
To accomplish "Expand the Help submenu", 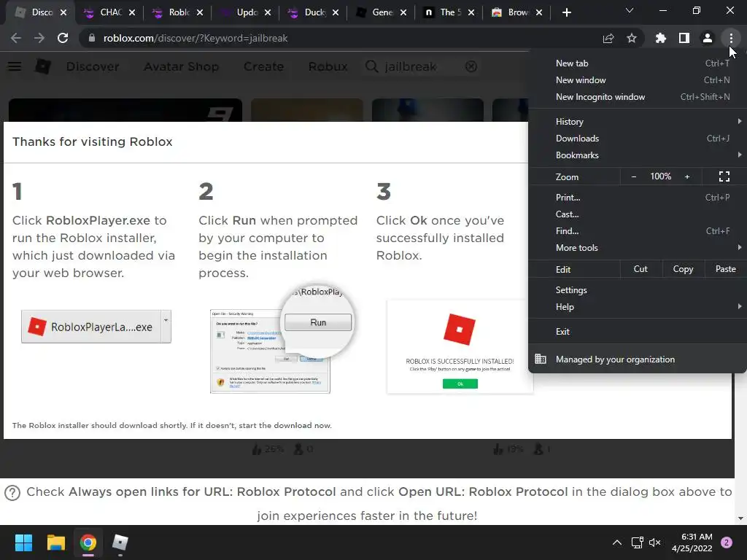I will 740,306.
